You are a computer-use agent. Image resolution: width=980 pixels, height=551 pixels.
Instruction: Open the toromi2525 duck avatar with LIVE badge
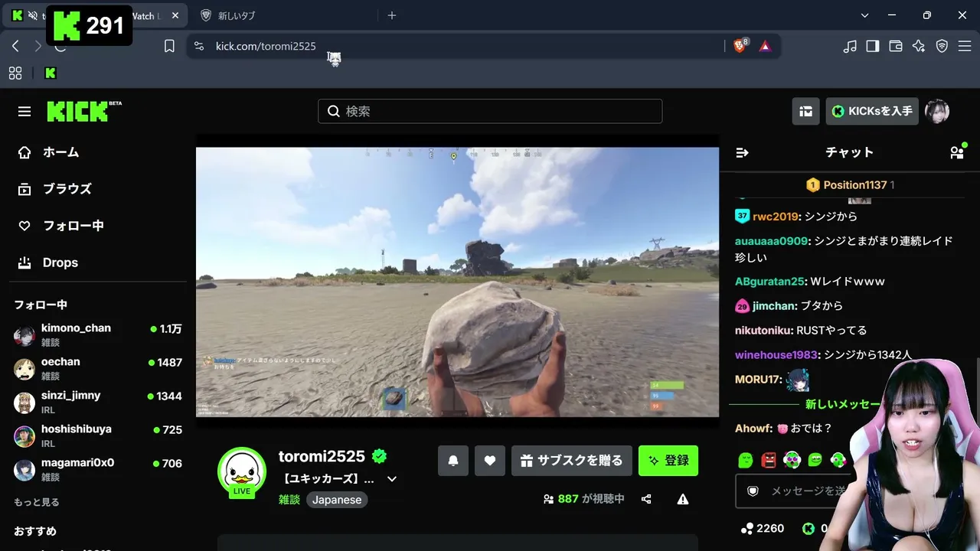pos(242,472)
